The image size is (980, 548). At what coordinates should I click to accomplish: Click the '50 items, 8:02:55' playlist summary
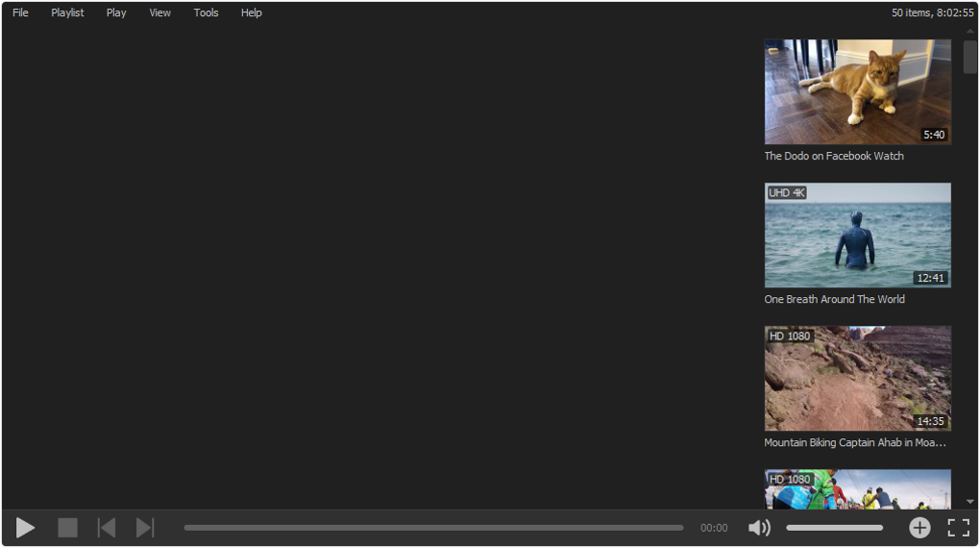coord(933,12)
